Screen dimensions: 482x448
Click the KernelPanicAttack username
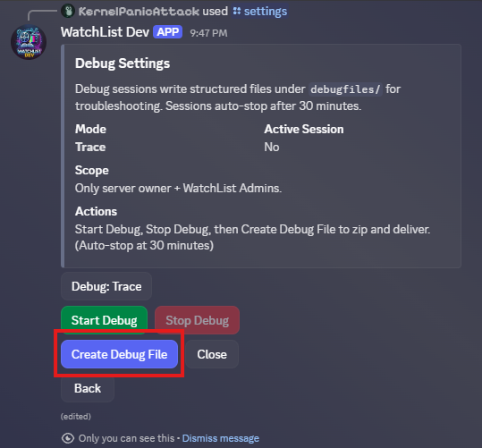point(139,12)
